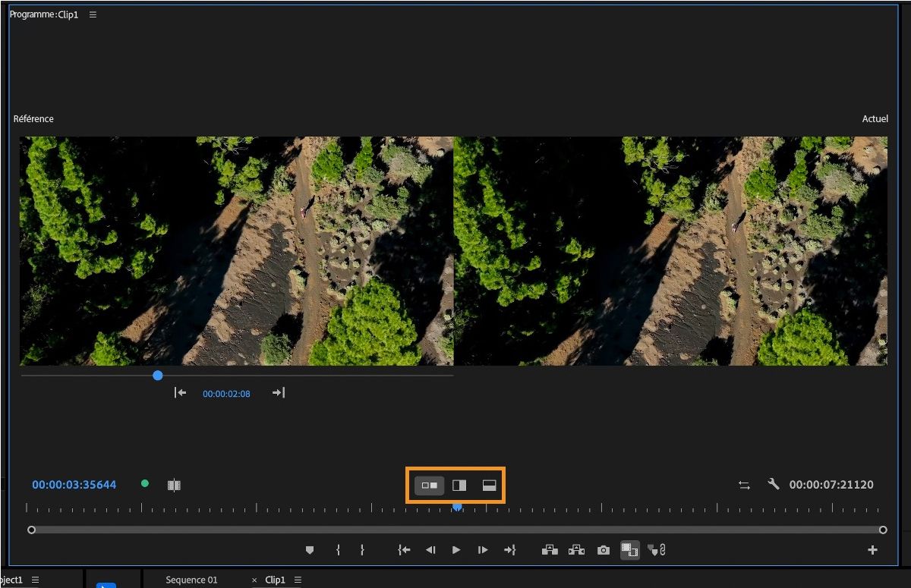Toggle Comparison View off
The image size is (911, 588).
pyautogui.click(x=629, y=550)
